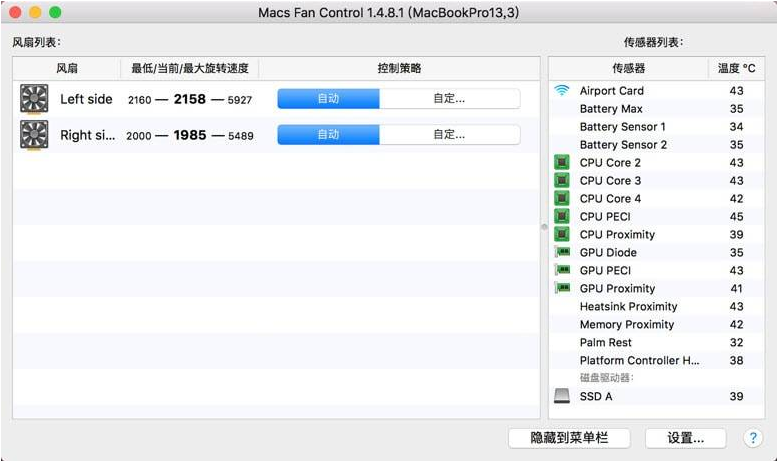
Task: Click the CPU Core 2 chip icon
Action: 562,162
